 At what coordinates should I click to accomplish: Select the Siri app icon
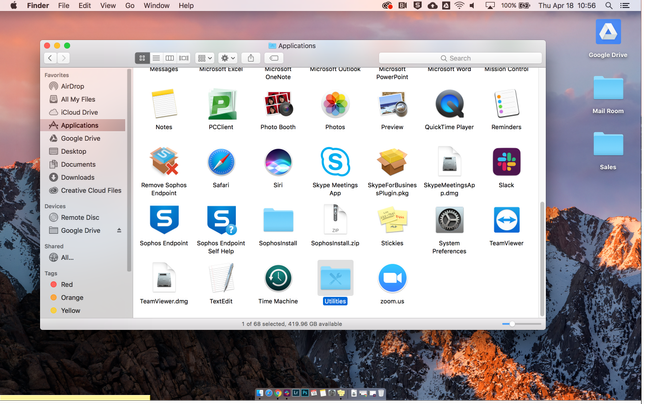pos(278,162)
